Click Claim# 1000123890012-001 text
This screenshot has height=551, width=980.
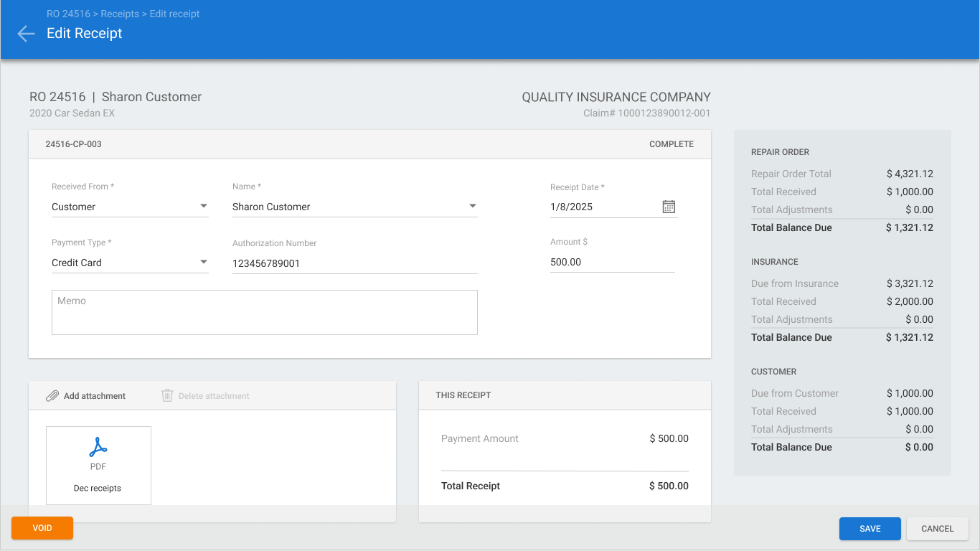[647, 113]
